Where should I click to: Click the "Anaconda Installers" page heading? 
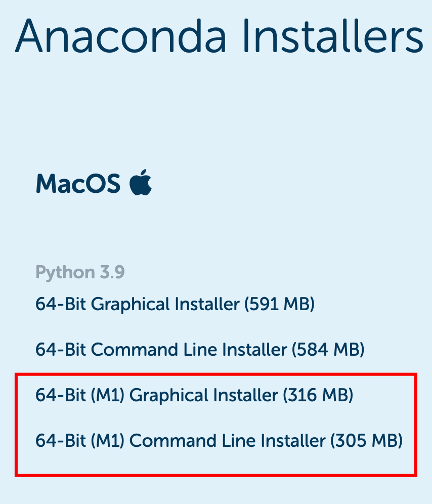tap(220, 35)
